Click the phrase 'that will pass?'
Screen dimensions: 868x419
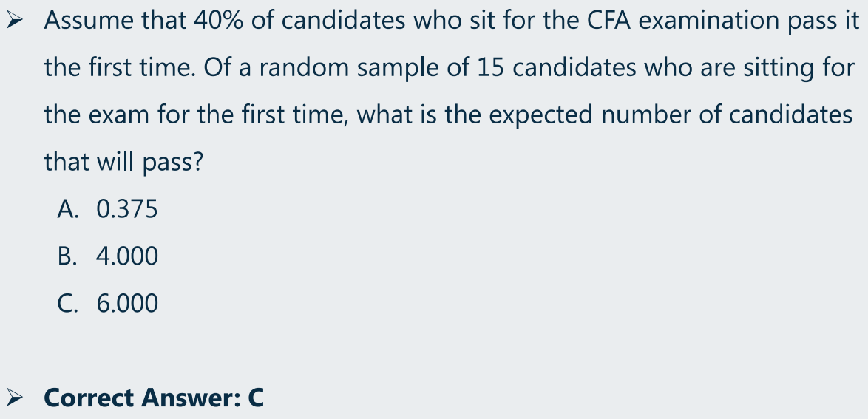pos(124,163)
